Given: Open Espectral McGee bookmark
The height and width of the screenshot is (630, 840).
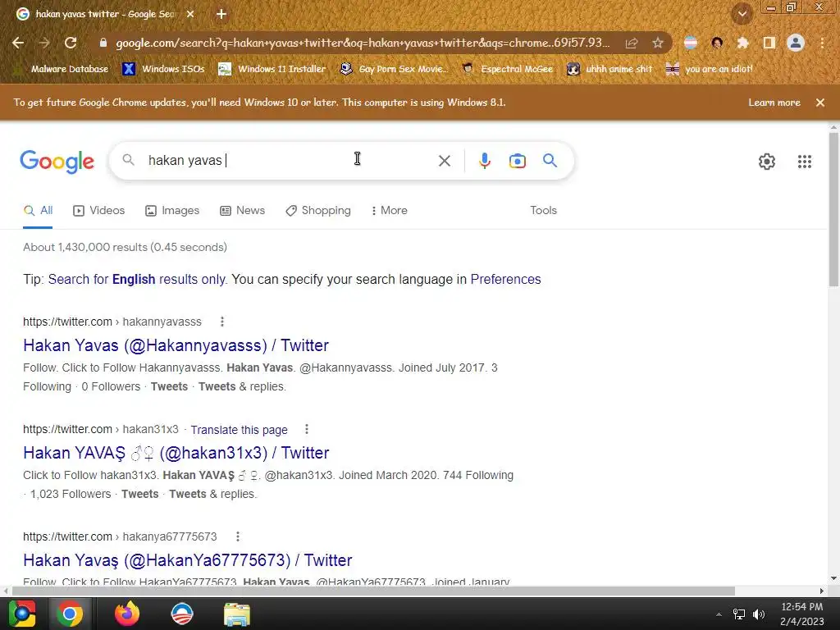Looking at the screenshot, I should pyautogui.click(x=507, y=69).
